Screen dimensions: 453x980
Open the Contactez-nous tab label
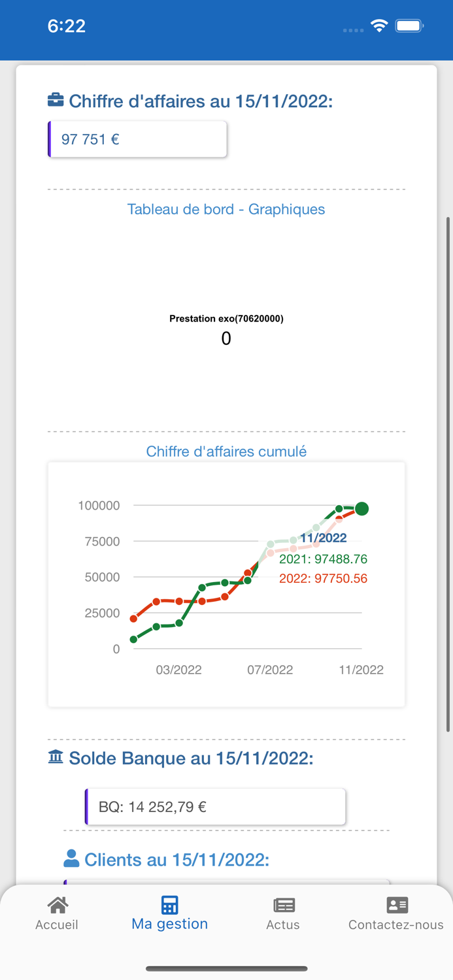[396, 924]
